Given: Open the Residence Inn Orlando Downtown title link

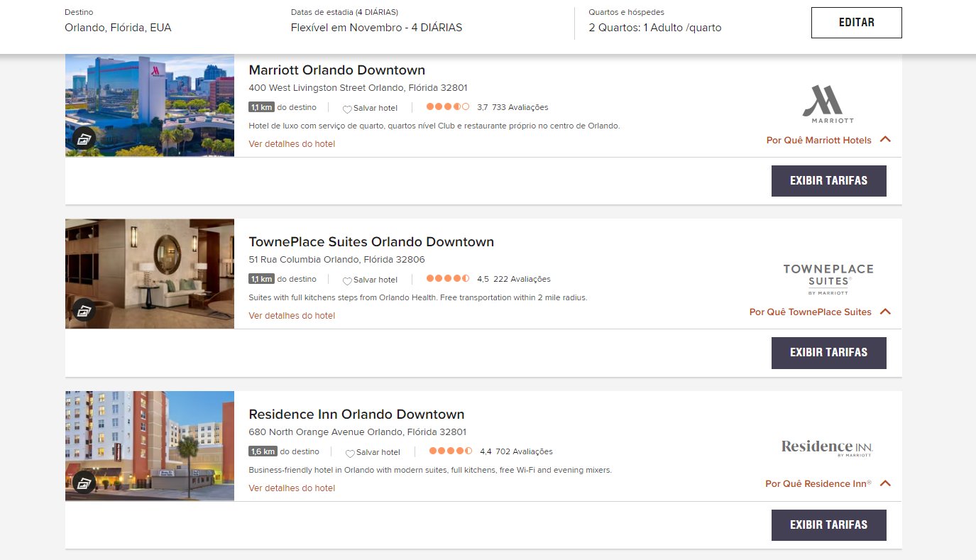Looking at the screenshot, I should [x=356, y=414].
